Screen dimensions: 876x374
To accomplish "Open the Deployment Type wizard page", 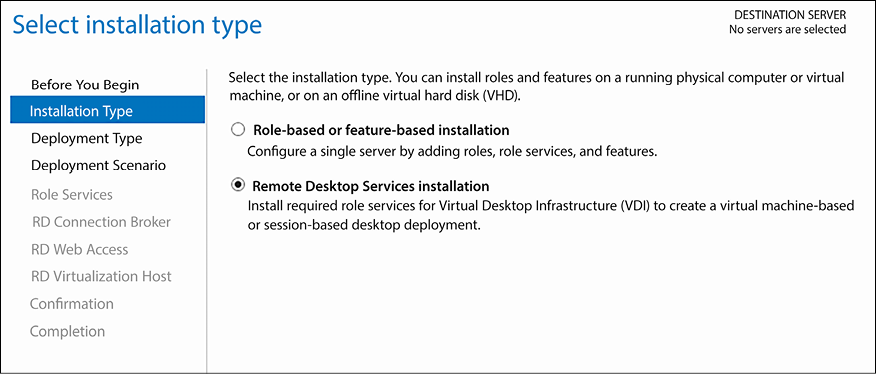I will tap(87, 138).
